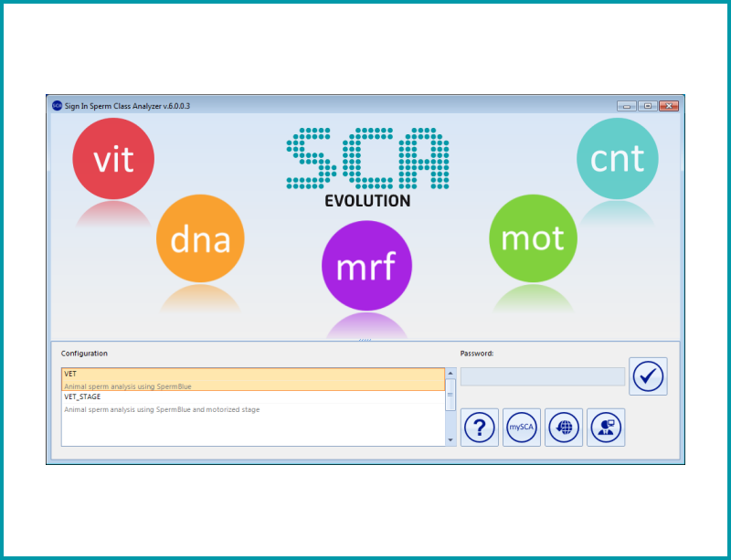The width and height of the screenshot is (731, 560).
Task: Open the orange dna module circle
Action: (x=200, y=238)
